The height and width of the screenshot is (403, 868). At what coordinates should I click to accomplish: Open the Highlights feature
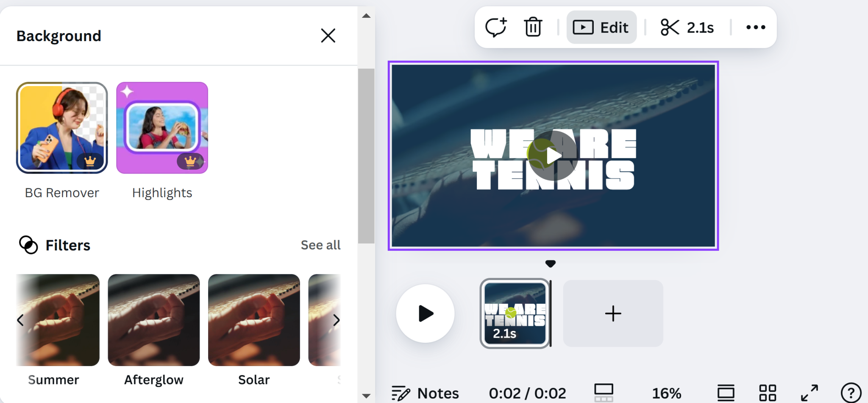point(162,128)
